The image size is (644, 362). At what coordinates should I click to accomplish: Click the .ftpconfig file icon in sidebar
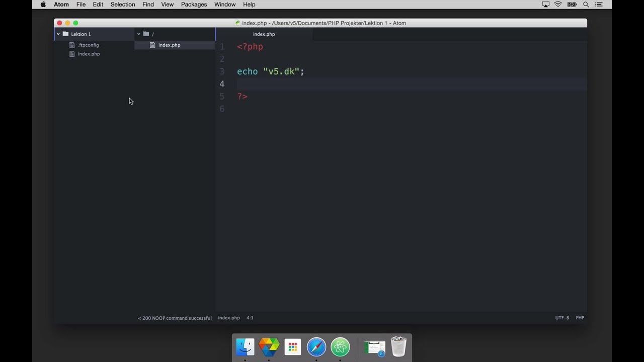(x=72, y=45)
